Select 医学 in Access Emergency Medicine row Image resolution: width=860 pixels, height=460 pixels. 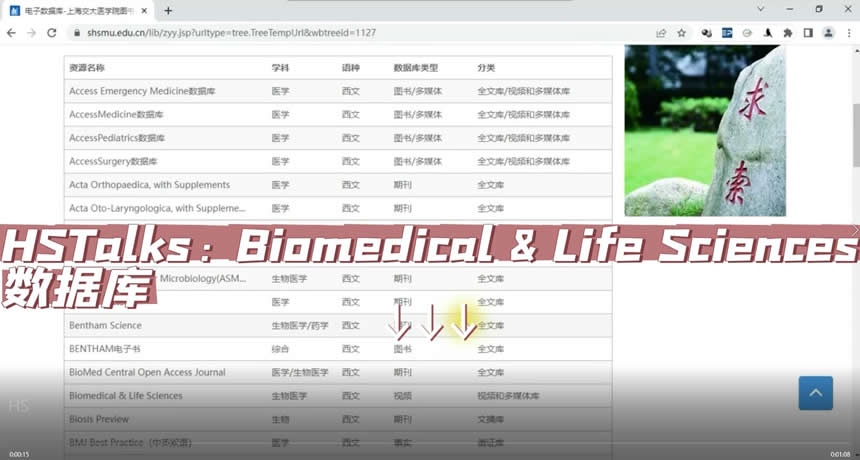click(280, 91)
